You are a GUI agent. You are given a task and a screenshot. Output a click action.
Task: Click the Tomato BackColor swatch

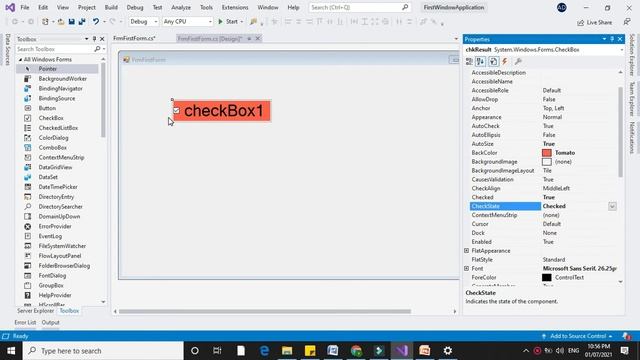pos(547,153)
